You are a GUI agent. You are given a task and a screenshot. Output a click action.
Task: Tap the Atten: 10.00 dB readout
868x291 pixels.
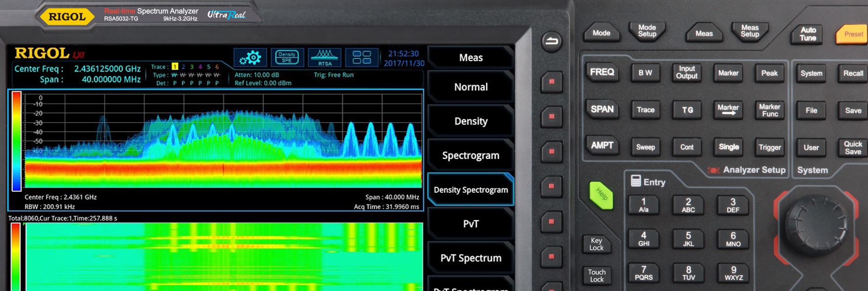pyautogui.click(x=256, y=75)
